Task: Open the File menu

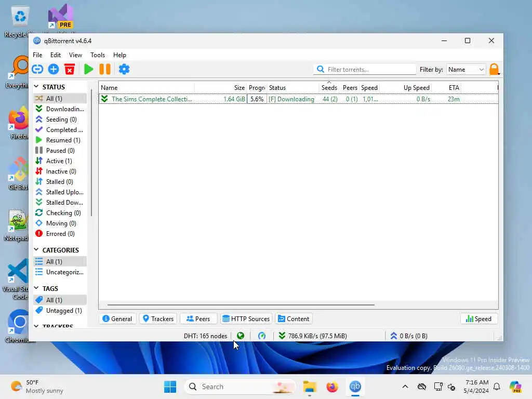Action: coord(37,55)
